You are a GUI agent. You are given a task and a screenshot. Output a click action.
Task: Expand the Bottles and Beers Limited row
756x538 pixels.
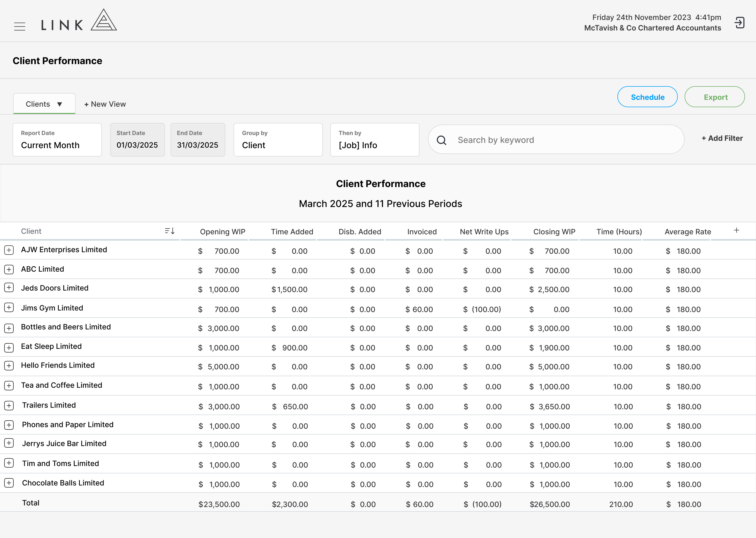tap(9, 328)
